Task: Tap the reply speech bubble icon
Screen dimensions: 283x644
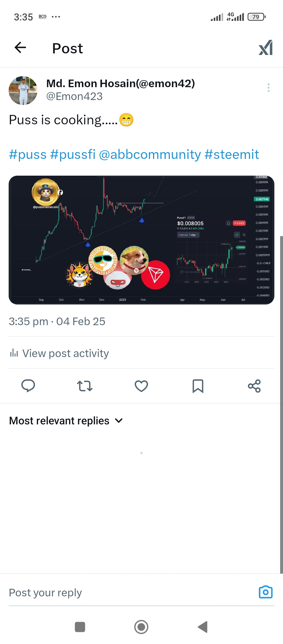Action: 28,386
